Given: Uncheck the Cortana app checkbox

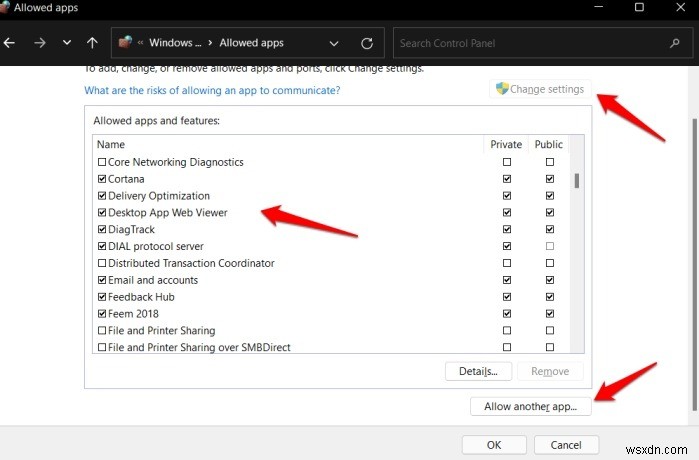Looking at the screenshot, I should (x=101, y=179).
